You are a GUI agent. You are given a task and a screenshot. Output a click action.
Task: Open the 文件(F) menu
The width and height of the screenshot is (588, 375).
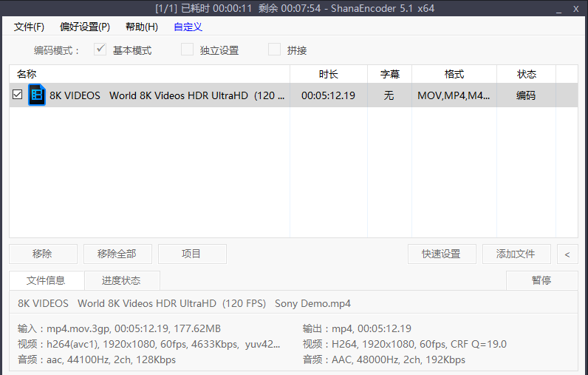pos(29,27)
